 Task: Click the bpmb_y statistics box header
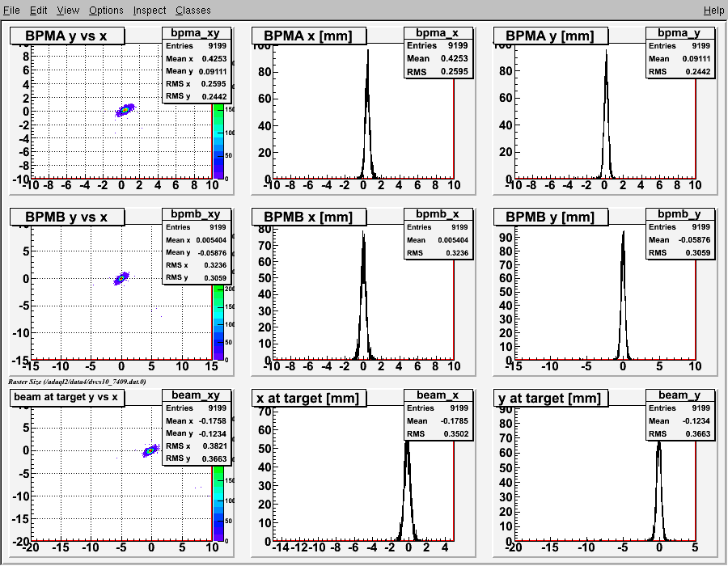pos(679,214)
